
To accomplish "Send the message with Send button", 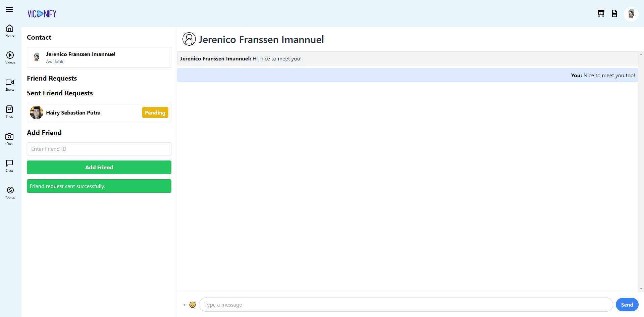I will click(x=627, y=305).
